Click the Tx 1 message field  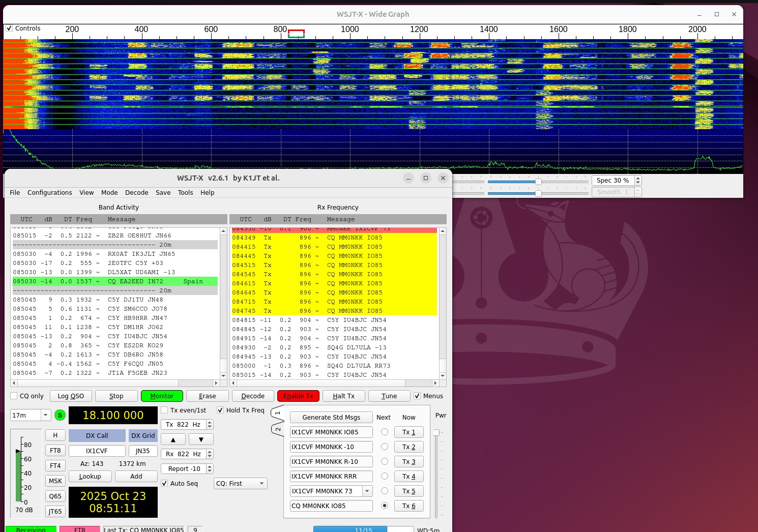pos(331,432)
